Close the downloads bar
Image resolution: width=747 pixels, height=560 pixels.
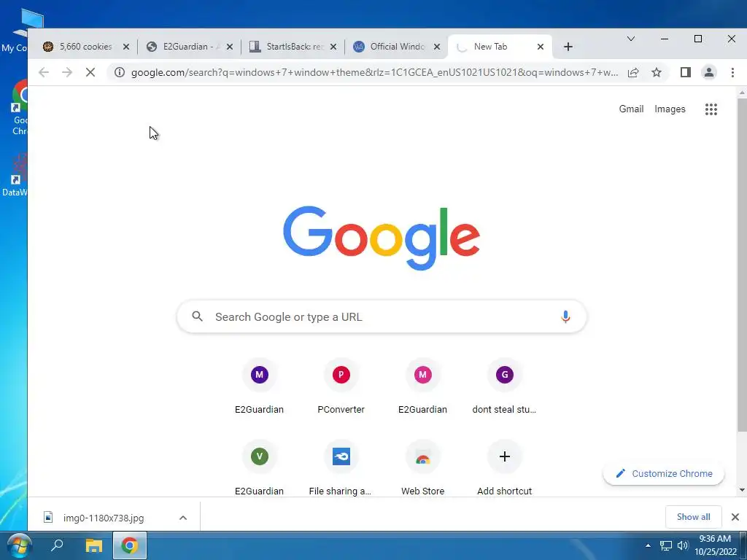(x=735, y=517)
